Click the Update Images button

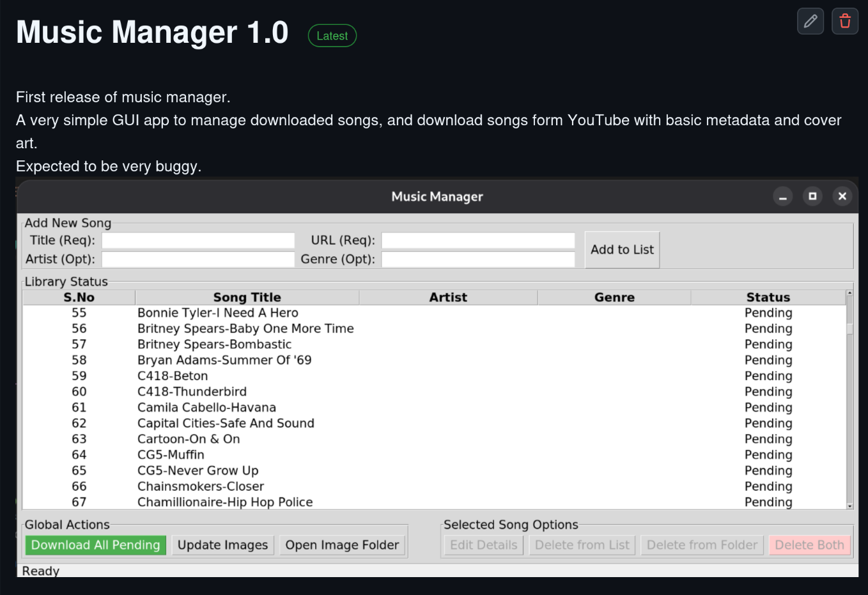222,545
